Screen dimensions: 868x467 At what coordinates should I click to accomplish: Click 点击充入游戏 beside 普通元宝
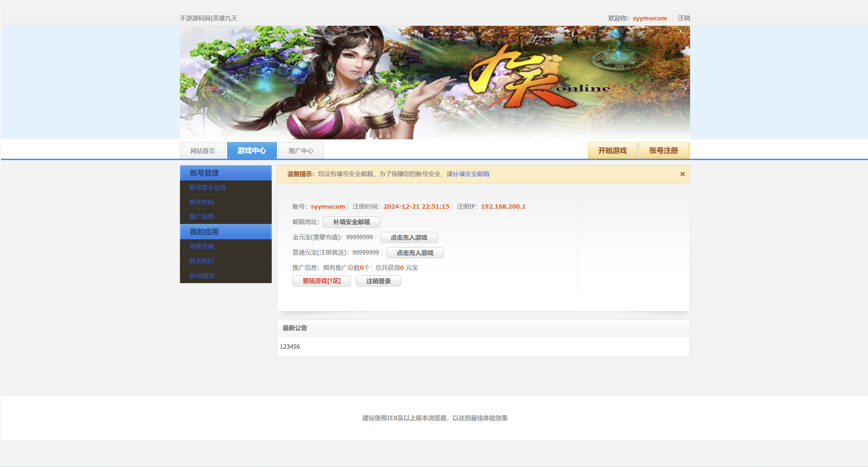click(x=415, y=253)
